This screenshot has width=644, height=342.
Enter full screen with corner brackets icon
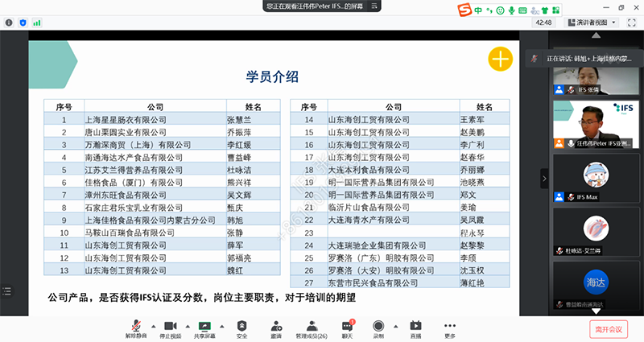point(632,23)
